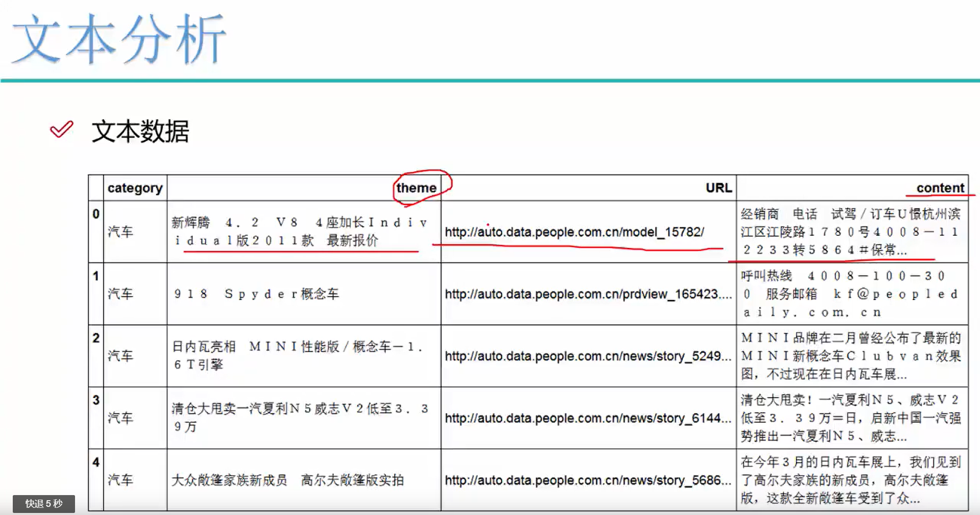
Task: Click the 文本数据 heading text
Action: [x=140, y=132]
